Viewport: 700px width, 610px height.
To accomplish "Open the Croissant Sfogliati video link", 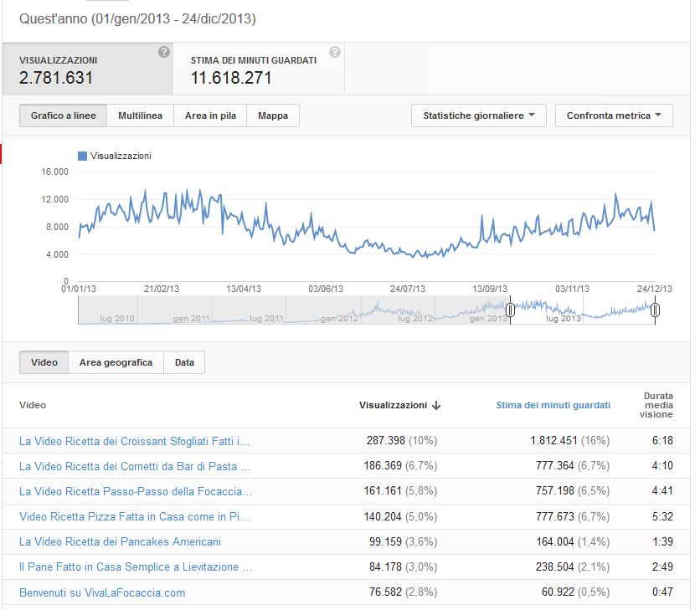I will (134, 441).
